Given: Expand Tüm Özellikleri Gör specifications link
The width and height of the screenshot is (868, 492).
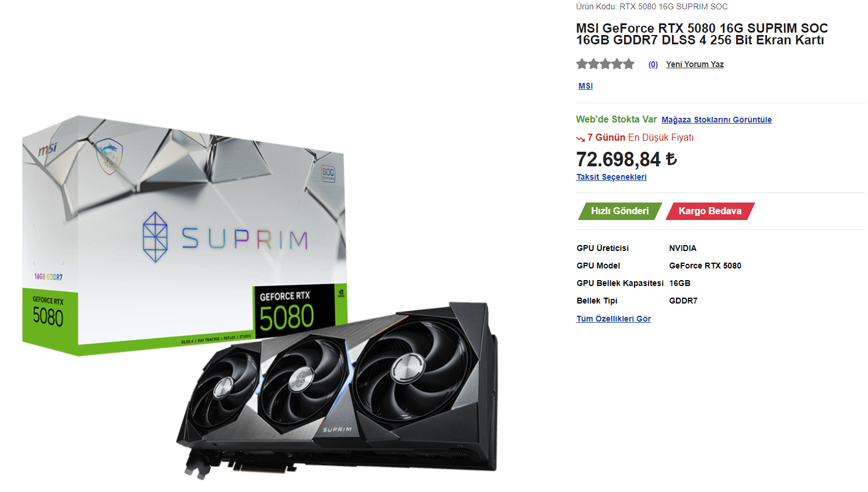Looking at the screenshot, I should coord(613,319).
